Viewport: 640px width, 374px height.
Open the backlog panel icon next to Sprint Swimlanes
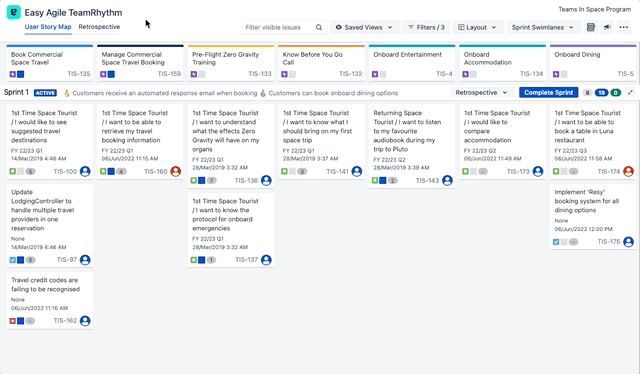coord(590,27)
